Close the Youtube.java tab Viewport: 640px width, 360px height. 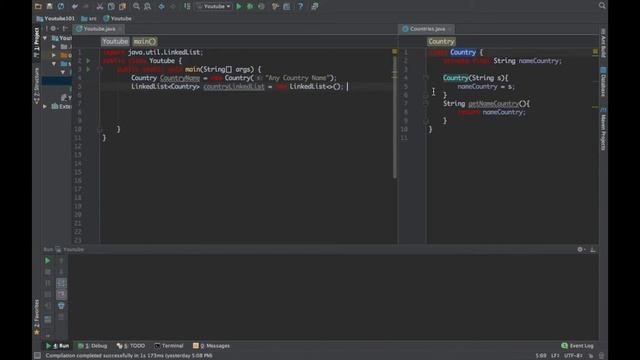pyautogui.click(x=120, y=29)
